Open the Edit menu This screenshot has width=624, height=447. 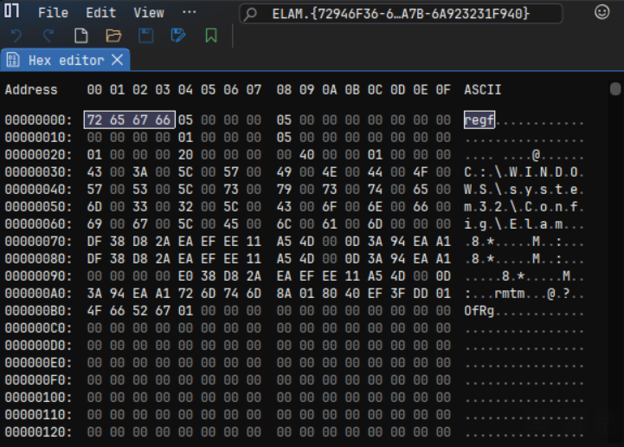pos(101,13)
